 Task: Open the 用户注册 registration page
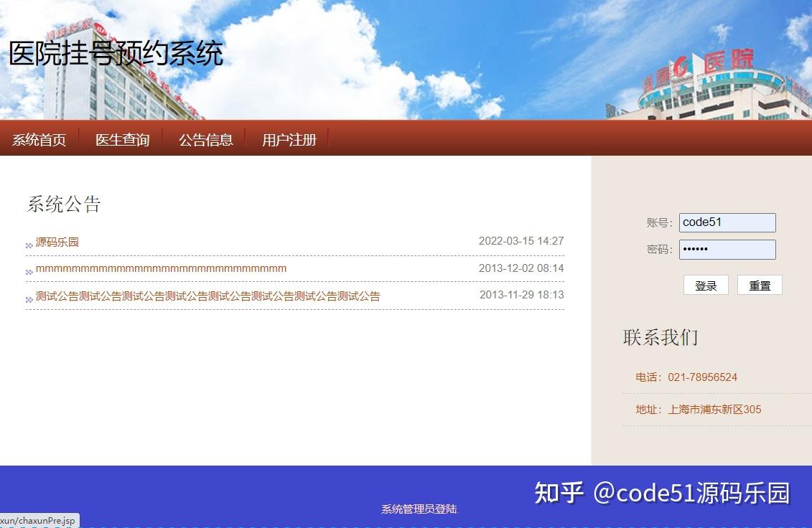[289, 140]
